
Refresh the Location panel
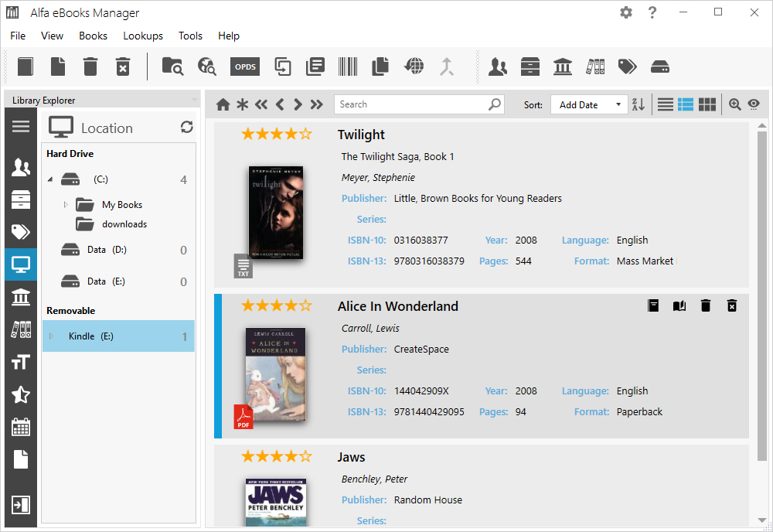(187, 128)
